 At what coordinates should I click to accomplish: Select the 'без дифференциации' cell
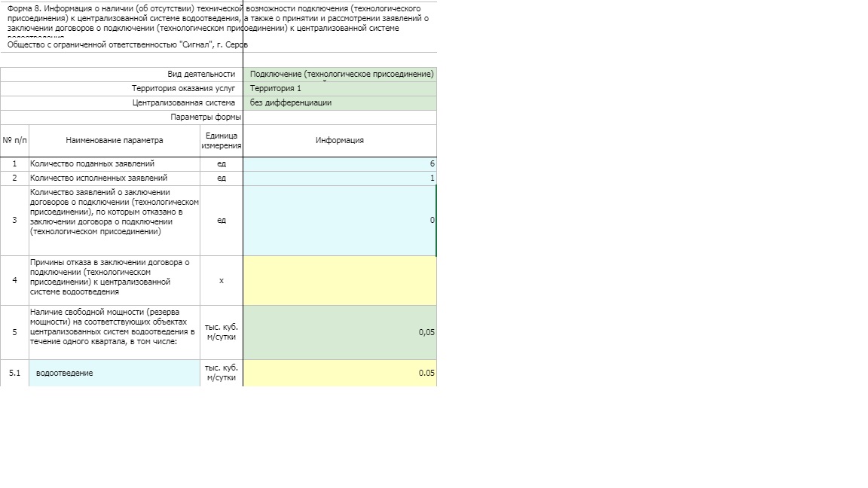[339, 103]
